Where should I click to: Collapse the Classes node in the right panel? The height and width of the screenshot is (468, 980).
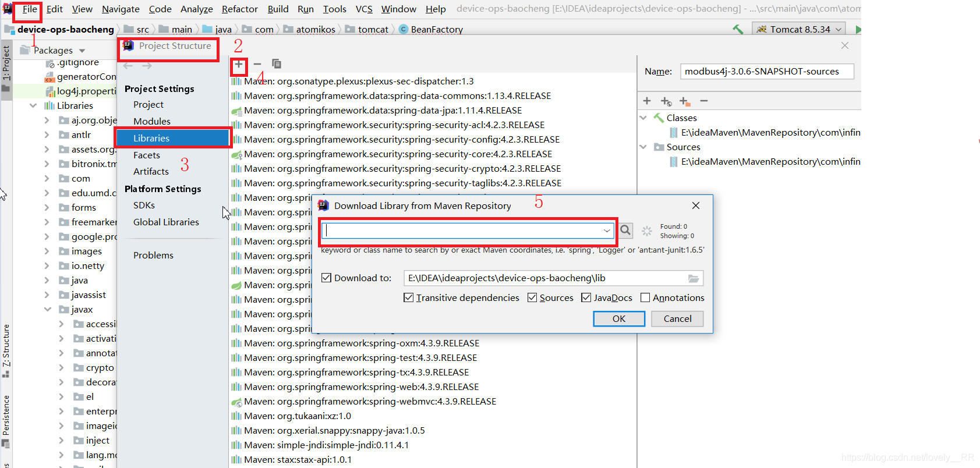point(643,118)
